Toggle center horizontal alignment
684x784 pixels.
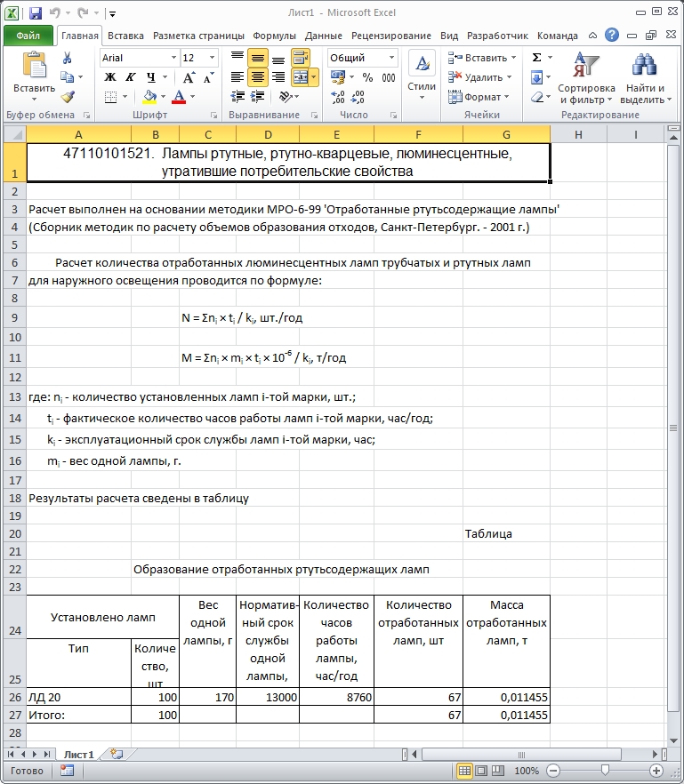click(x=258, y=77)
